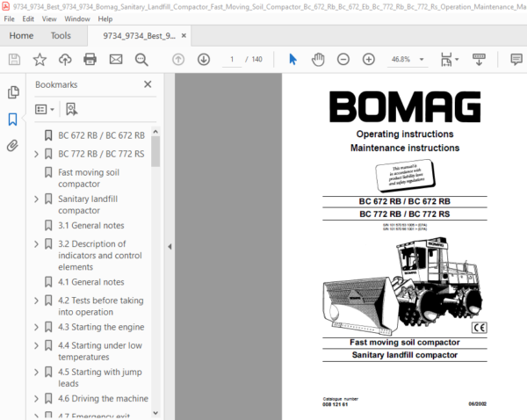
Task: Activate the Selection arrow tool
Action: [292, 60]
